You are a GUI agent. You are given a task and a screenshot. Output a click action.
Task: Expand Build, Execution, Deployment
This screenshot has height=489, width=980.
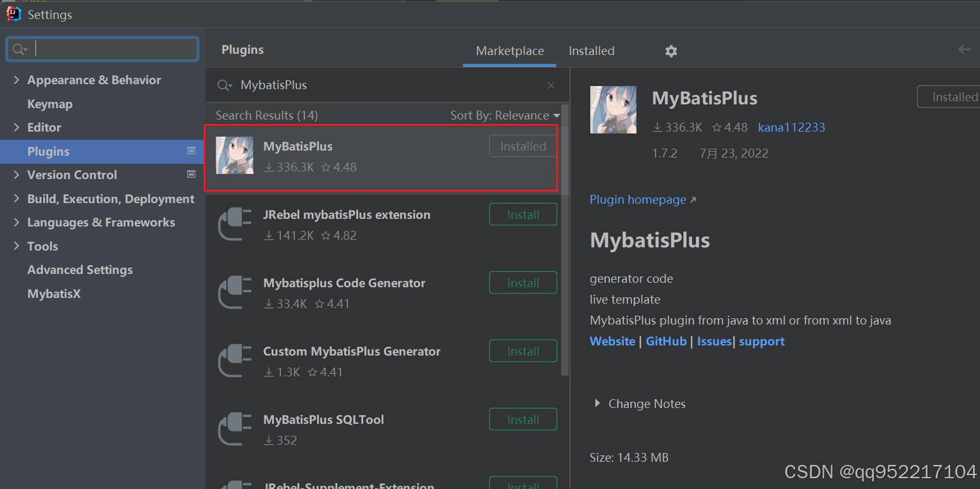tap(16, 199)
